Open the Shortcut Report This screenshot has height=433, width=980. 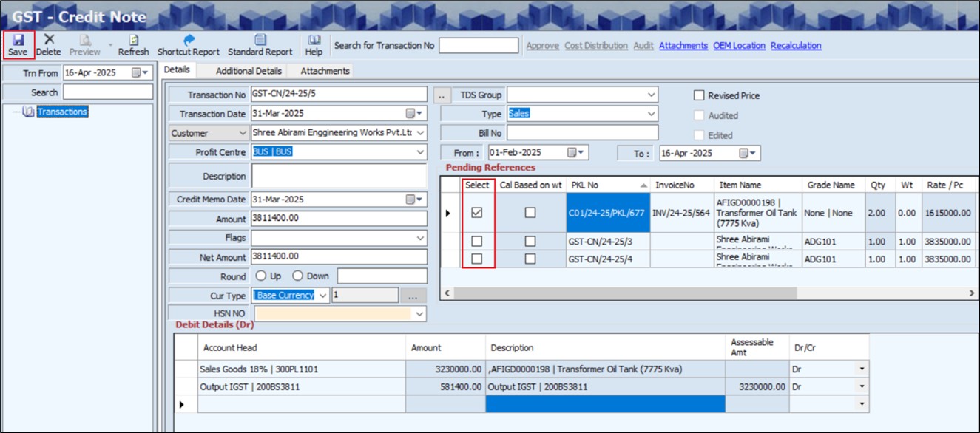pos(189,45)
